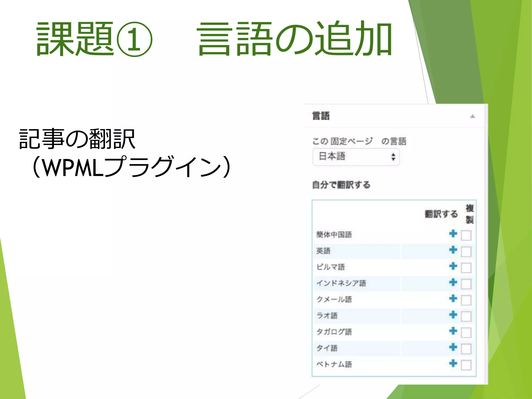Enable the 複製 checkbox for ラオ語
The width and height of the screenshot is (532, 399).
[466, 316]
